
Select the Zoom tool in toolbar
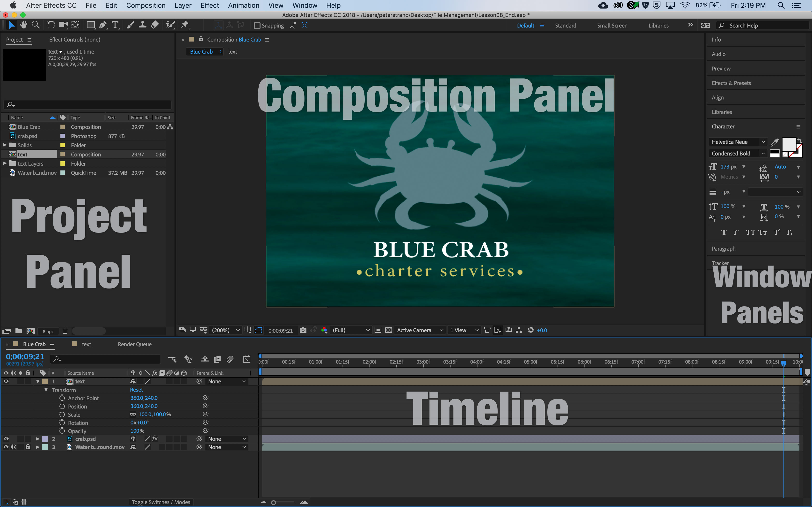coord(36,25)
